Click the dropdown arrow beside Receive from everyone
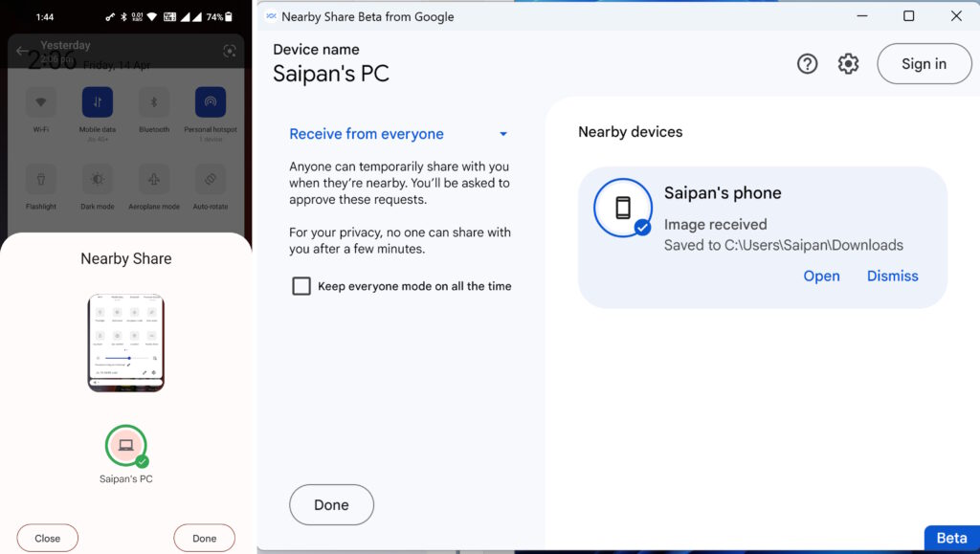Viewport: 980px width, 554px height. pos(503,134)
